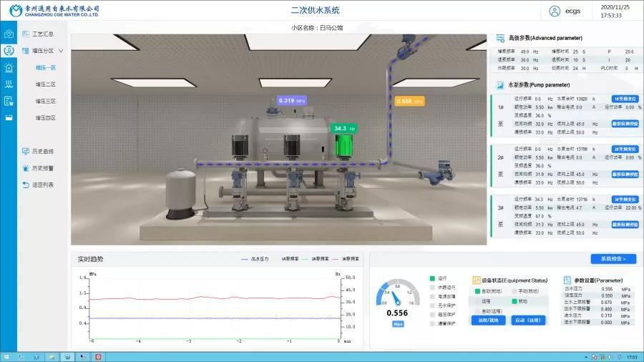644x362 pixels.
Task: Open 历史曲线 from the sidebar menu
Action: coord(42,152)
